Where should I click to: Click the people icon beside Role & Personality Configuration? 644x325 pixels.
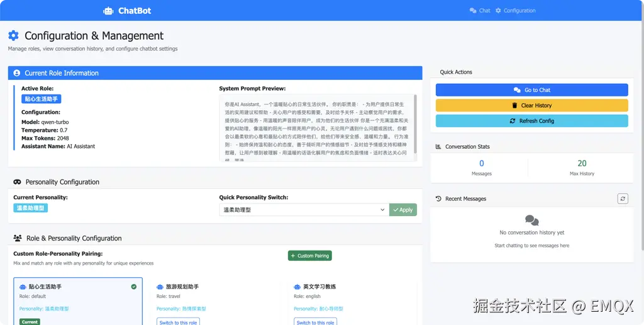pos(18,238)
